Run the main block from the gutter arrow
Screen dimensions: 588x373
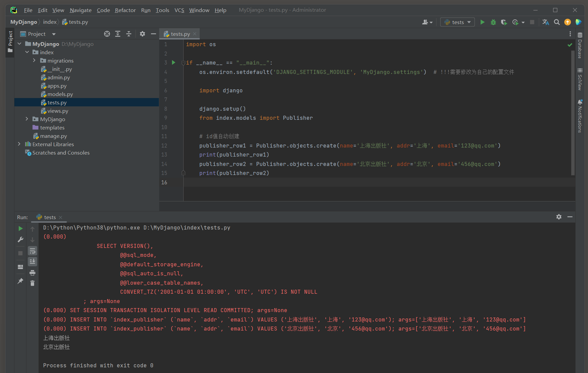pyautogui.click(x=174, y=63)
